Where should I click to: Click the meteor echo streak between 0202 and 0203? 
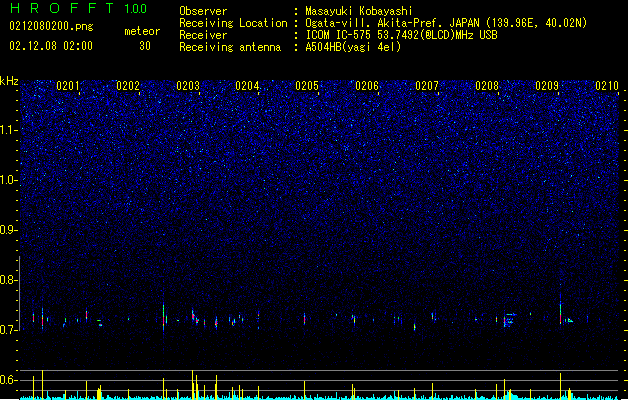click(163, 317)
